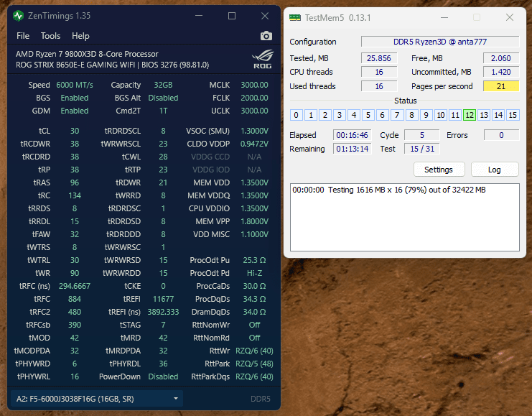The height and width of the screenshot is (416, 532).
Task: Close the TestMem5 window
Action: coord(510,18)
